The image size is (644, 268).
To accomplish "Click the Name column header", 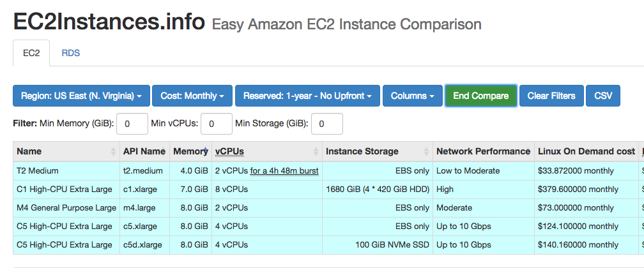I will (x=66, y=151).
